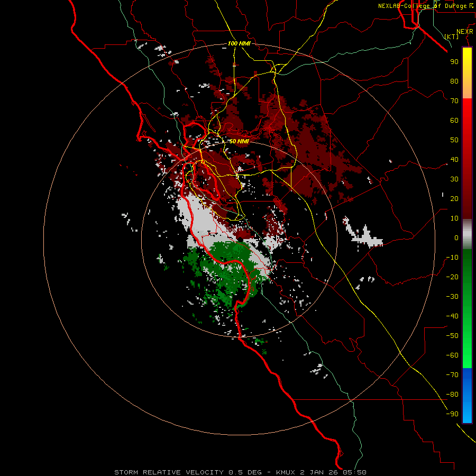Click the -90 value on the velocity scale
476x476 pixels.
point(452,414)
